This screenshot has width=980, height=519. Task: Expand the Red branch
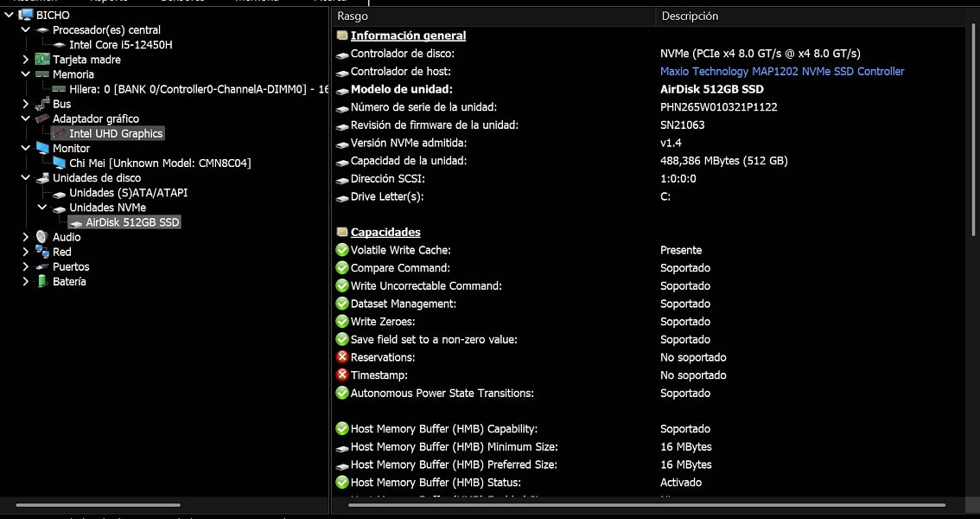pos(26,252)
